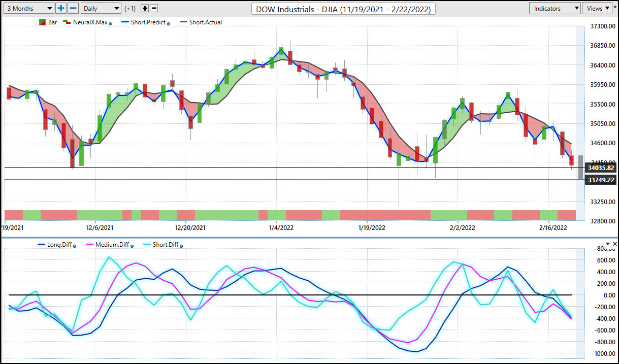Click the 12/6/2021 date axis label
The height and width of the screenshot is (364, 619).
tap(100, 228)
